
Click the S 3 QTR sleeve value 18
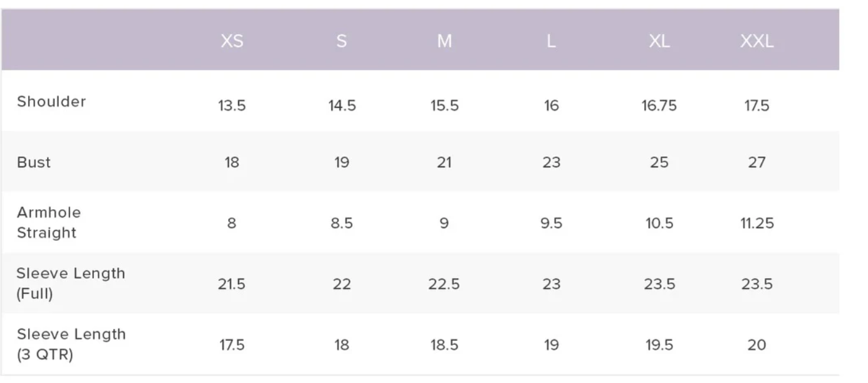(342, 345)
